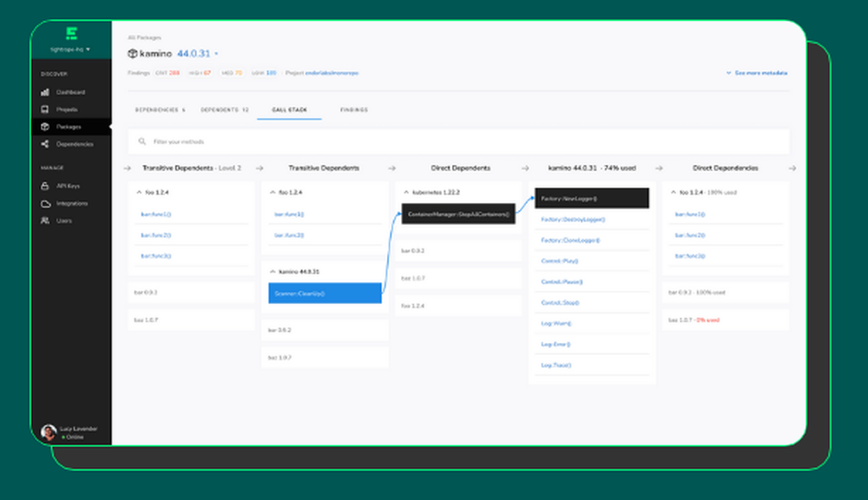Click the search magnifier icon
Viewport: 868px width, 500px height.
click(142, 141)
